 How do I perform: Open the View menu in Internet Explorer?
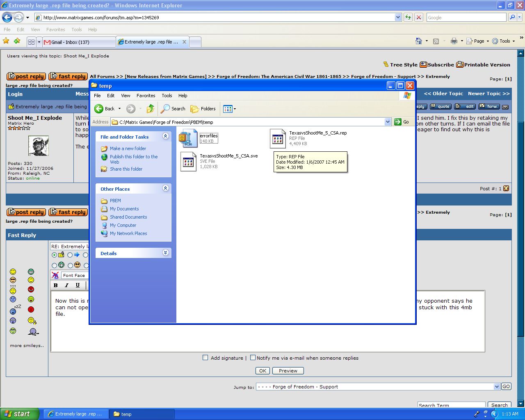36,30
